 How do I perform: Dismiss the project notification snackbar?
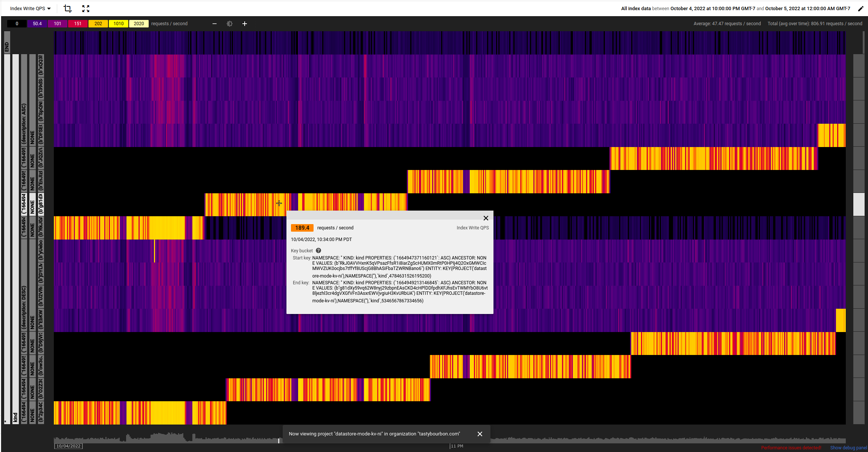(x=480, y=434)
